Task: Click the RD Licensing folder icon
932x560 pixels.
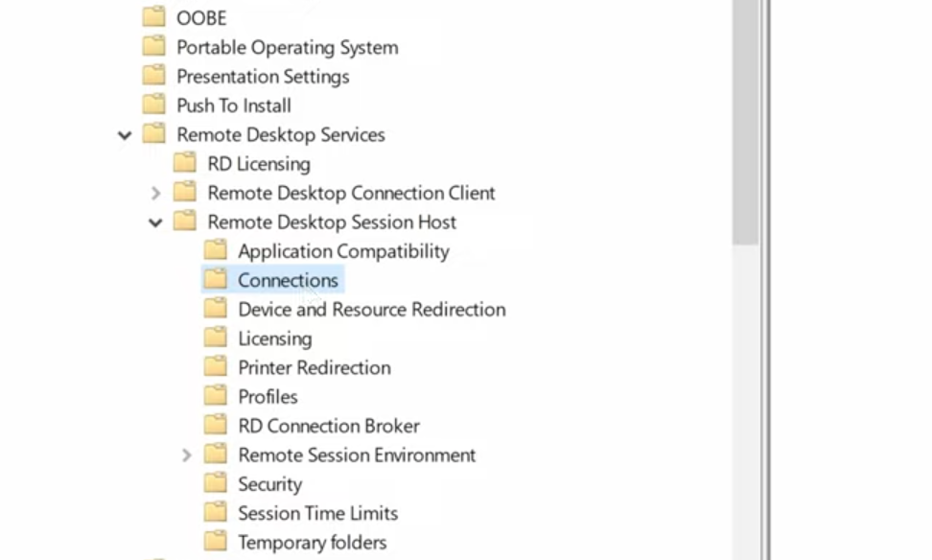Action: pyautogui.click(x=184, y=163)
